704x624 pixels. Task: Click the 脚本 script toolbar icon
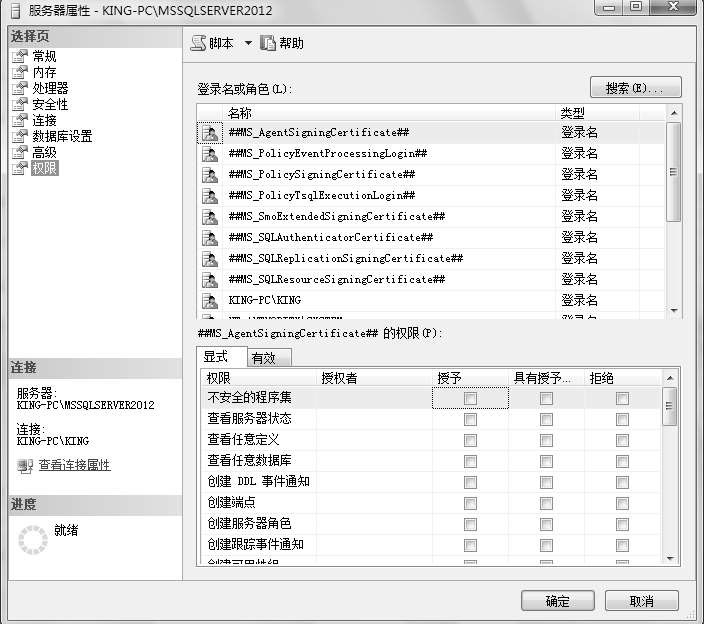point(198,43)
